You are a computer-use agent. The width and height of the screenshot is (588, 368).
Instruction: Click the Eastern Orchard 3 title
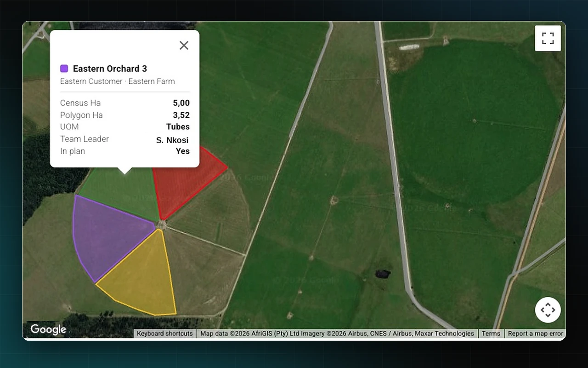point(110,69)
